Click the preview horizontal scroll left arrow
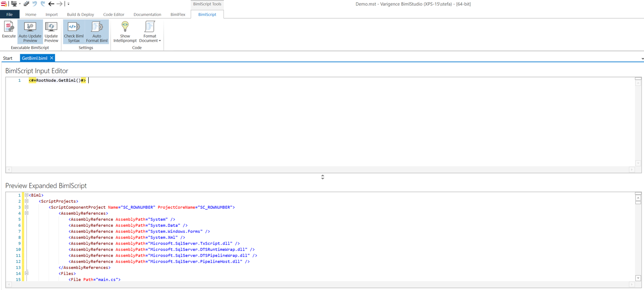The image size is (644, 290). (9, 284)
